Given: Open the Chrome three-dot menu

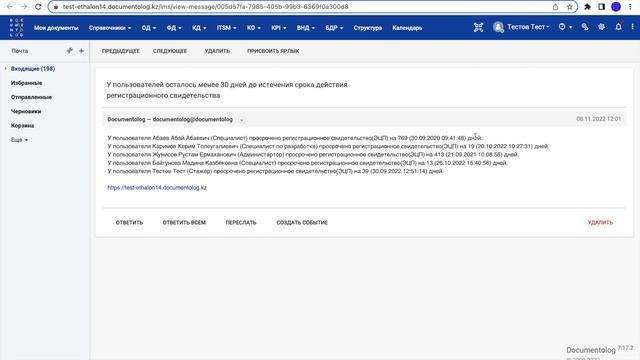Looking at the screenshot, I should [x=631, y=7].
